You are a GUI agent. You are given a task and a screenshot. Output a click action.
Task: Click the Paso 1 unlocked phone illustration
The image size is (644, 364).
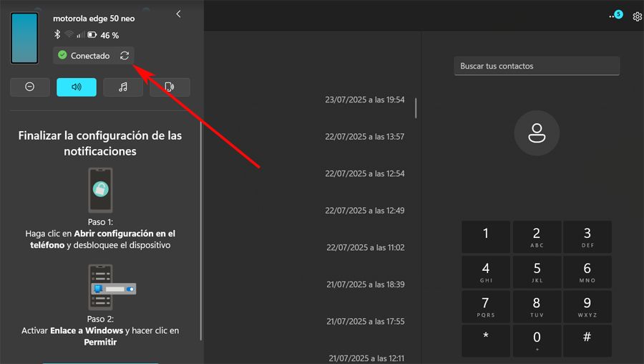coord(100,190)
